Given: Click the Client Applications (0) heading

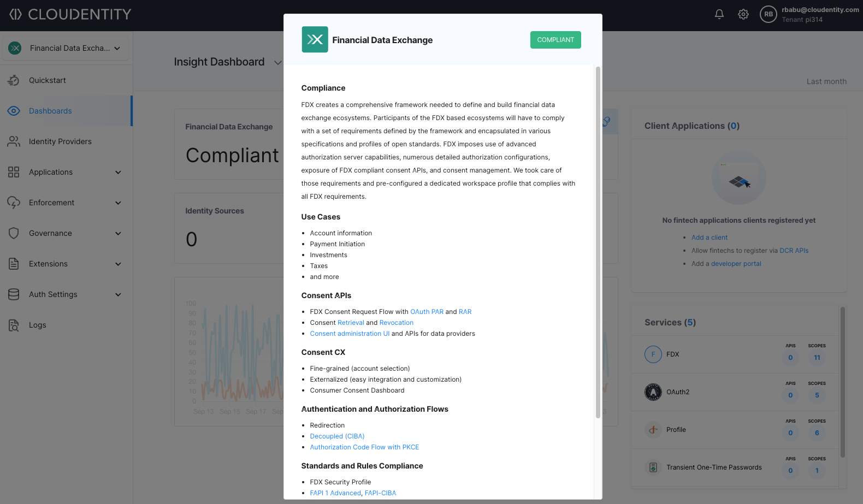Looking at the screenshot, I should pos(692,126).
